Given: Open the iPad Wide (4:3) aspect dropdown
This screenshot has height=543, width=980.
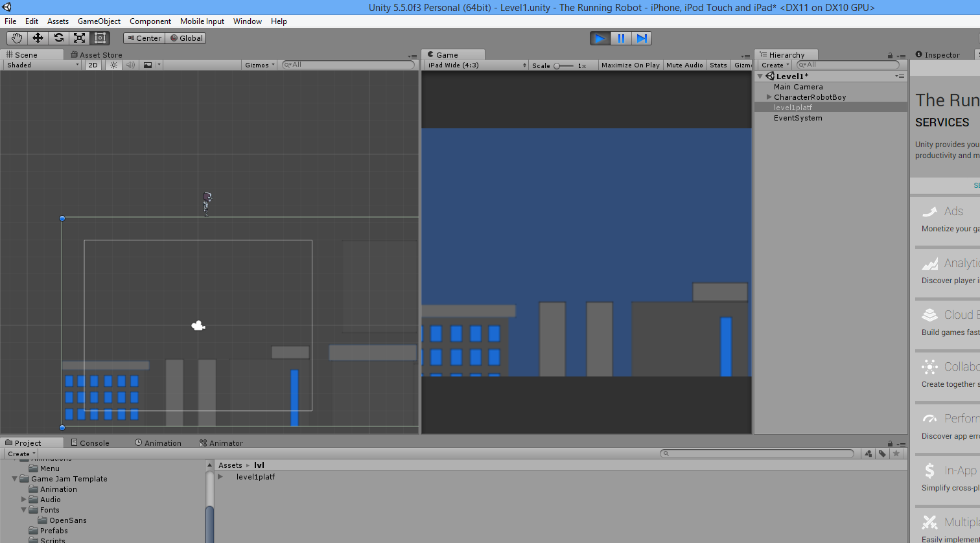Looking at the screenshot, I should point(476,65).
